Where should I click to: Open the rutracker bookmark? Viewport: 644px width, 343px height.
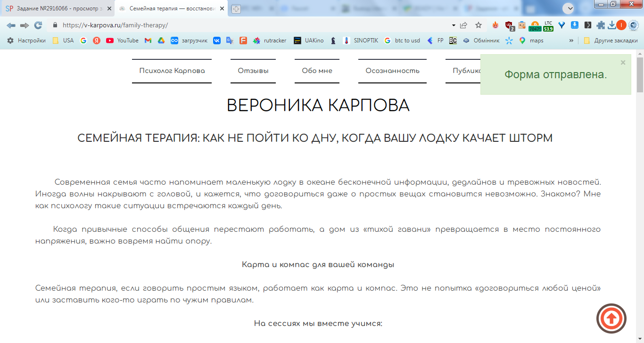click(x=270, y=41)
